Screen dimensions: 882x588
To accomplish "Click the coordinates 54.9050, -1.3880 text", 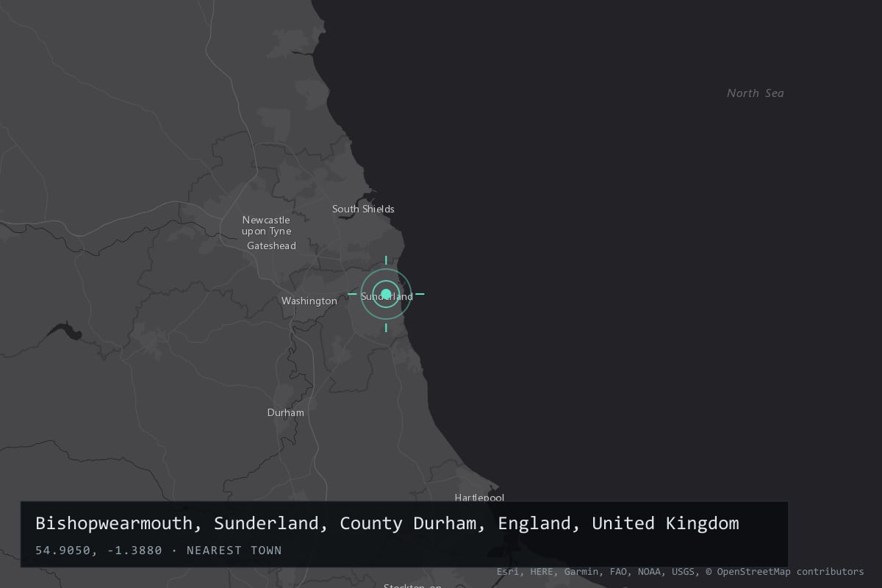I will 98,550.
